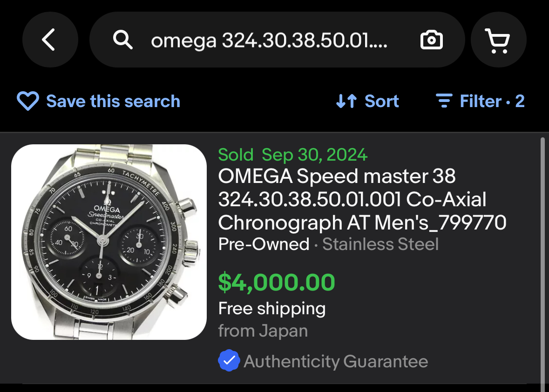The width and height of the screenshot is (549, 392).
Task: Click the "Authenticity Guarantee" label
Action: 336,361
